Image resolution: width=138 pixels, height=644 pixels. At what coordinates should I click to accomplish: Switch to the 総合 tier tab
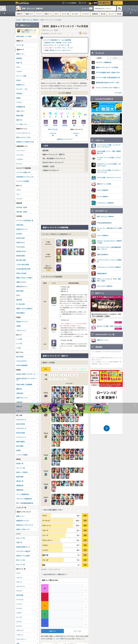click(46, 369)
